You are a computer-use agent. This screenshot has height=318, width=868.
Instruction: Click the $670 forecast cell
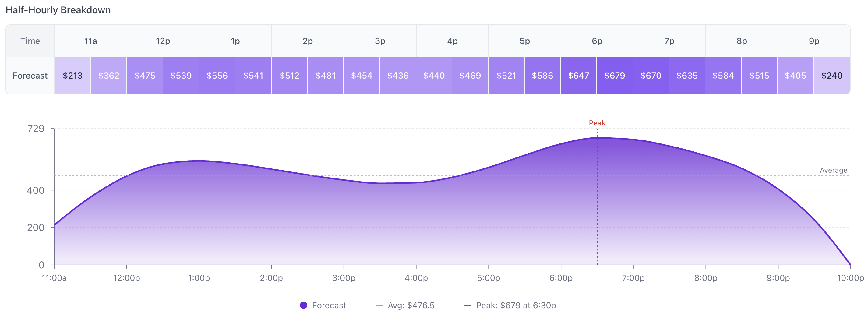click(x=651, y=76)
